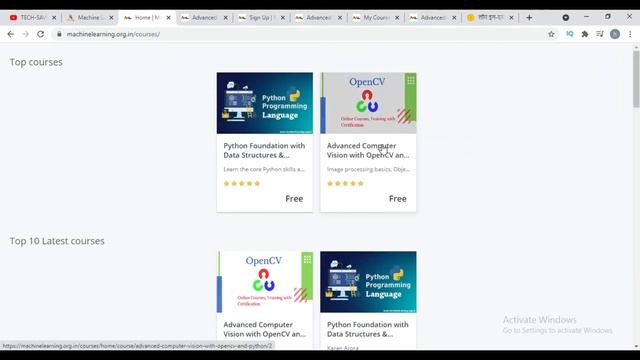Click the browser forward arrow
The image size is (640, 360).
coord(25,34)
